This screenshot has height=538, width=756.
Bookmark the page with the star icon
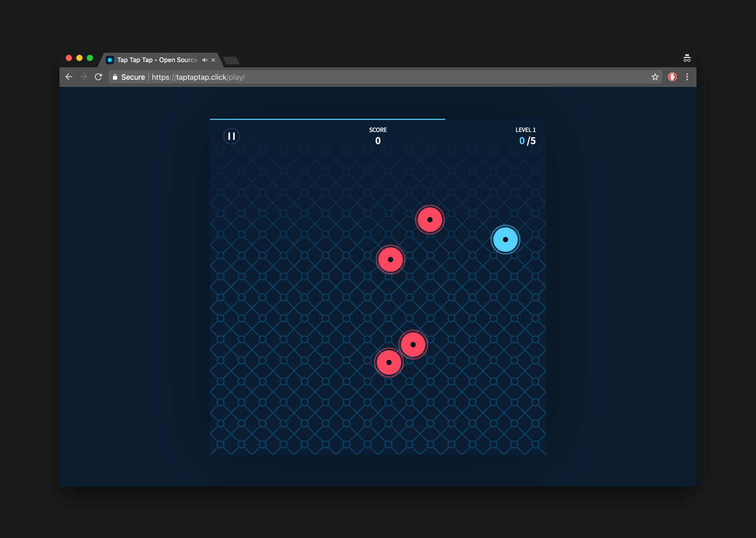655,77
